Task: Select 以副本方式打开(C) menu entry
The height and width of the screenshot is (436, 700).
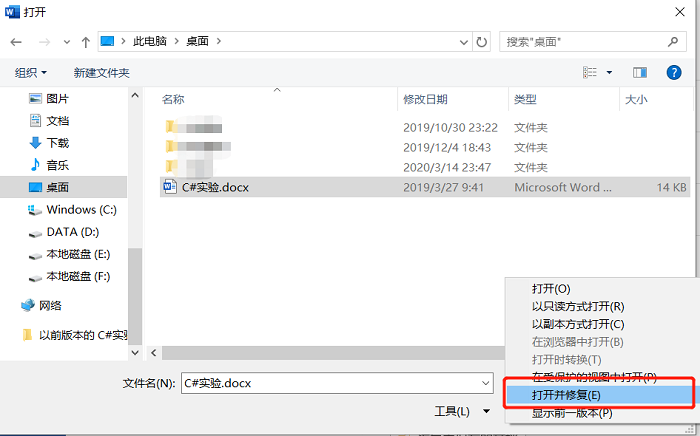Action: [578, 324]
